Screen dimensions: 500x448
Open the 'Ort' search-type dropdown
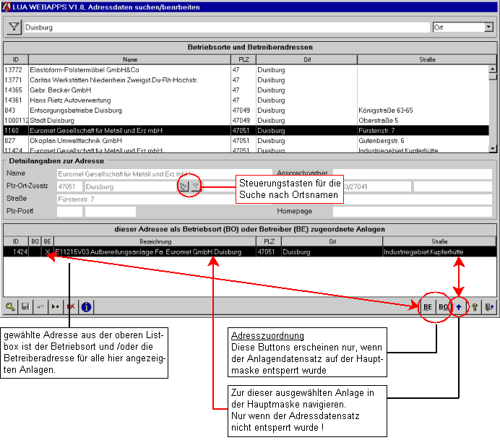pos(488,27)
